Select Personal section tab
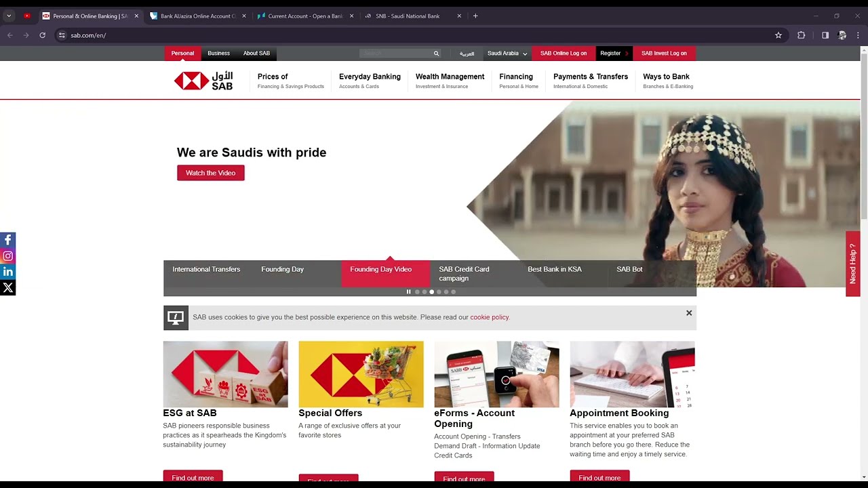868x488 pixels. 182,54
